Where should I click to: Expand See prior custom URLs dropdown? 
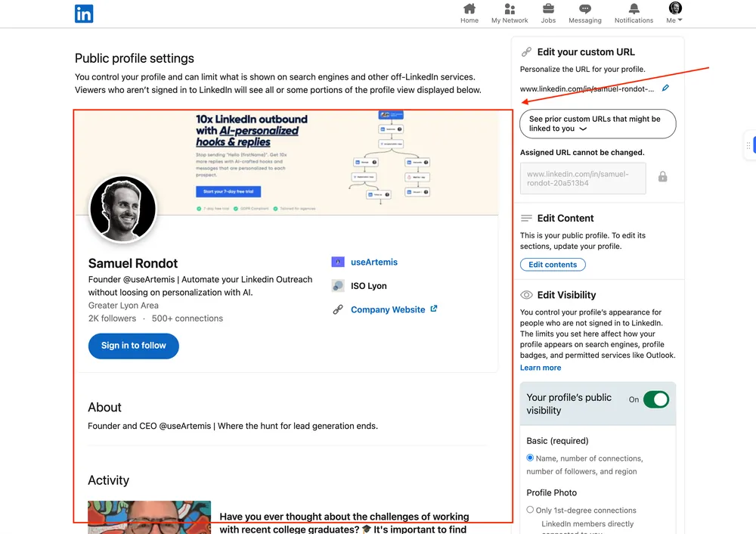pyautogui.click(x=597, y=124)
